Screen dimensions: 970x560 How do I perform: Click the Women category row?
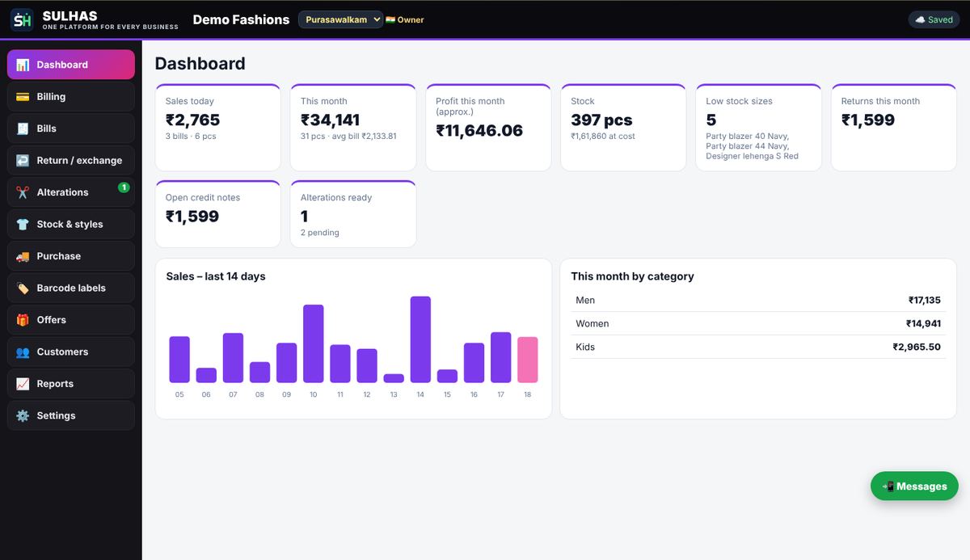[x=758, y=323]
